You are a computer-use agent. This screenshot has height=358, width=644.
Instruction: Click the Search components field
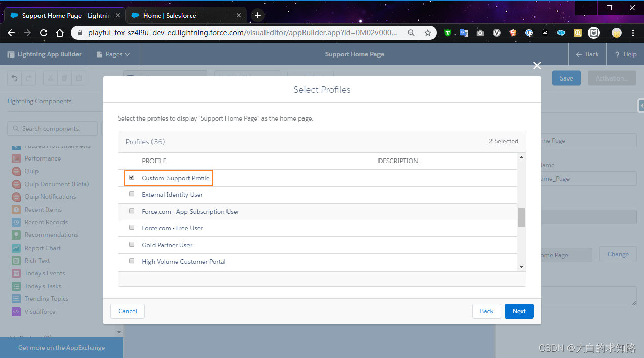52,129
